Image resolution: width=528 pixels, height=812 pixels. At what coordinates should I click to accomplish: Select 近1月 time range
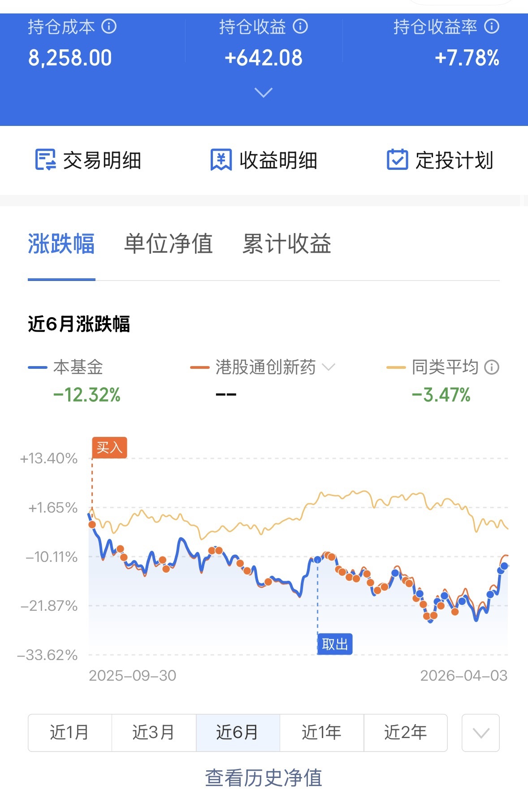click(69, 733)
